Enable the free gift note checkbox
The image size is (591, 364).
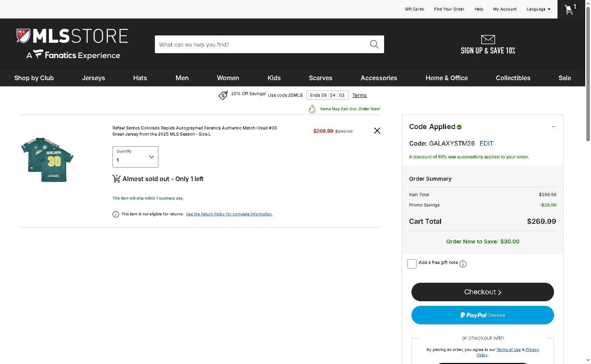point(412,264)
